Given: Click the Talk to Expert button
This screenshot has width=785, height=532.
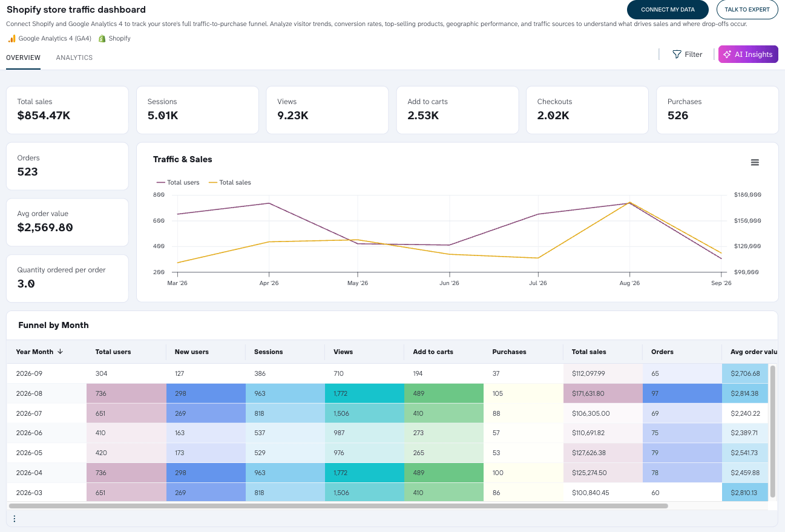Looking at the screenshot, I should (x=747, y=10).
